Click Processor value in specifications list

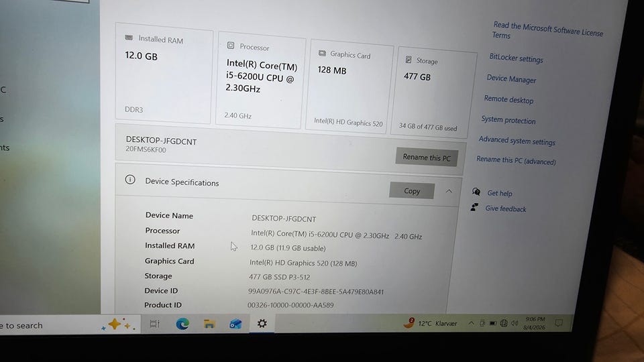point(336,235)
